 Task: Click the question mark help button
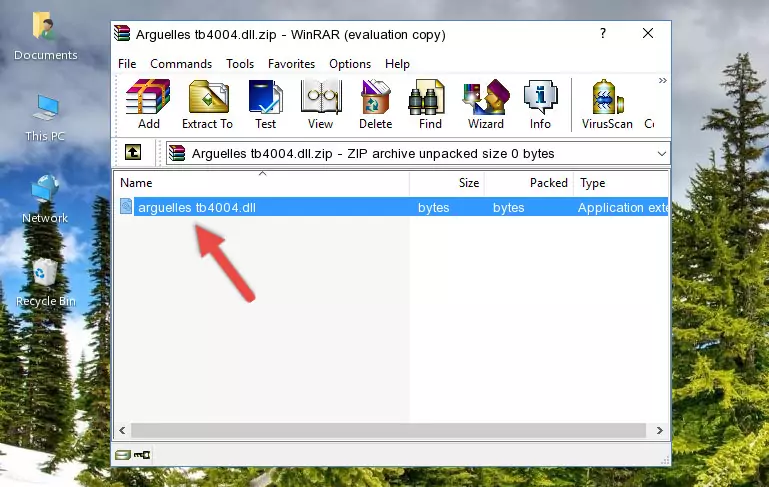tap(603, 33)
